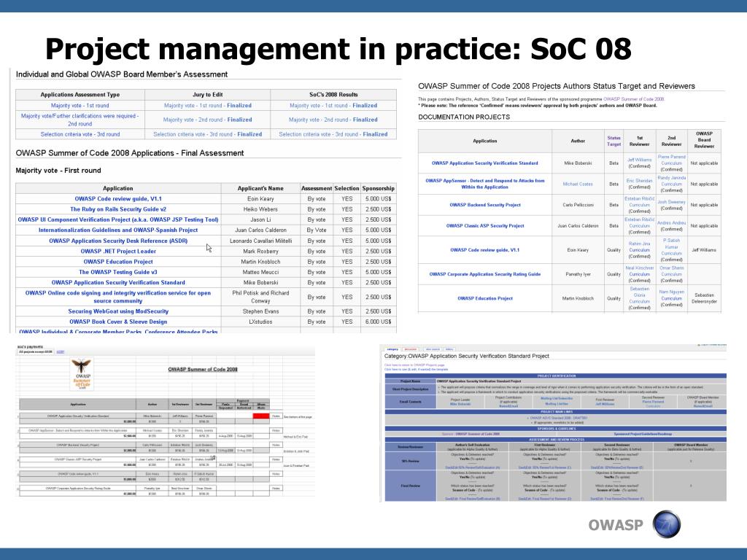Open 'OWASP Classic ASP Security Project' link
The width and height of the screenshot is (747, 560).
(x=485, y=226)
